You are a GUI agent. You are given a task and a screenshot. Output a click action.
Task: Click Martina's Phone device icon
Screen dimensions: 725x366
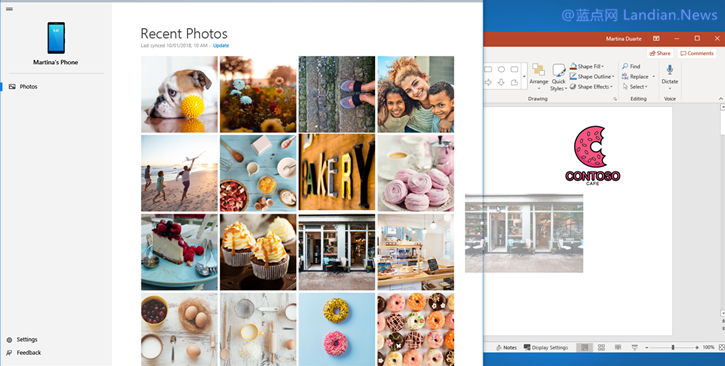coord(56,38)
